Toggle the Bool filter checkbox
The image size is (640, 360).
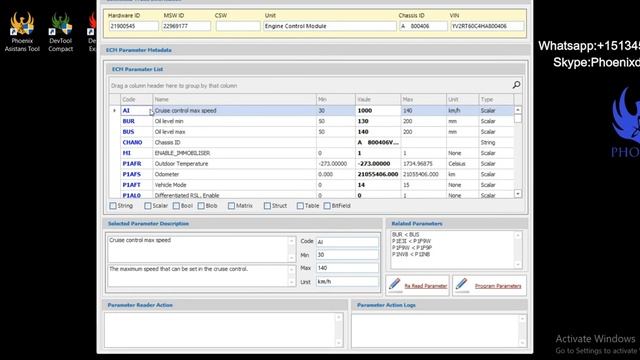coord(176,206)
